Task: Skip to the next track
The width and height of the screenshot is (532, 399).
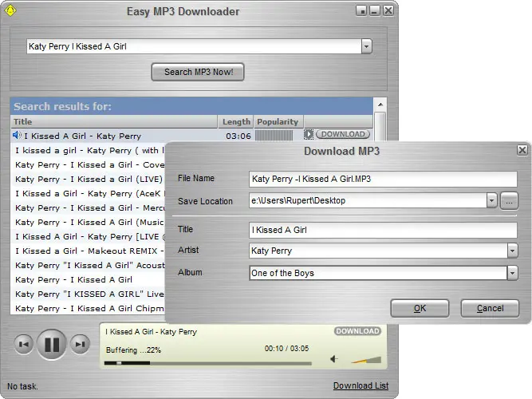Action: point(79,345)
